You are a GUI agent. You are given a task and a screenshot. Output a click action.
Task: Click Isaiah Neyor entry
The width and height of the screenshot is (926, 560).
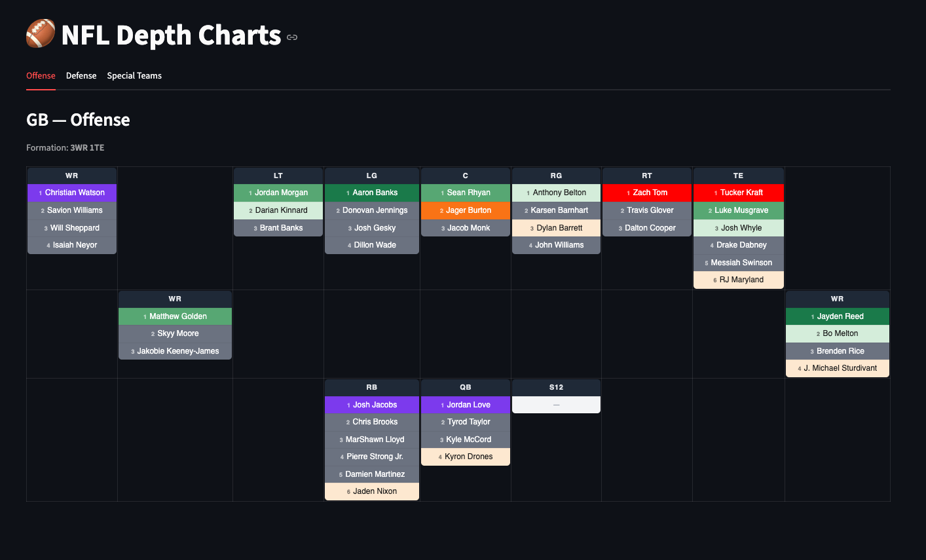tap(72, 245)
